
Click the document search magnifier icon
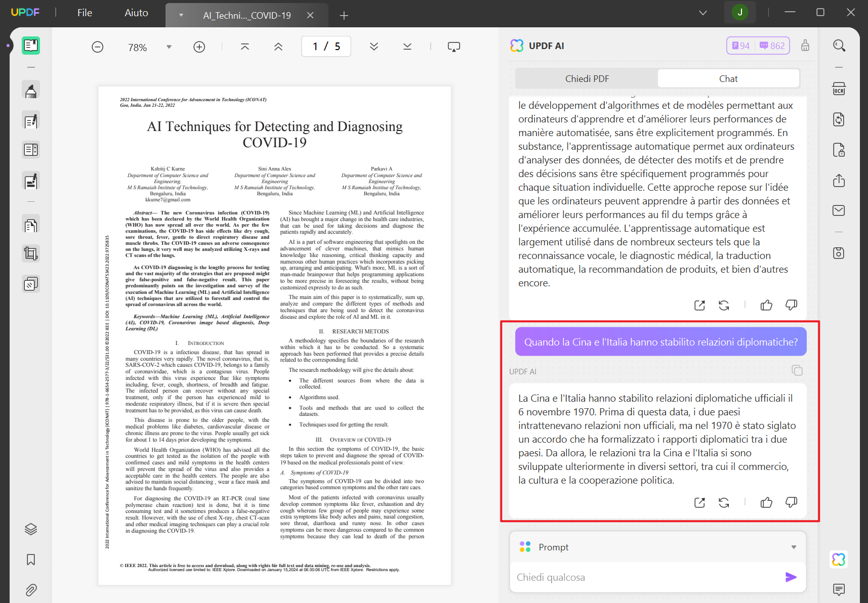[839, 46]
